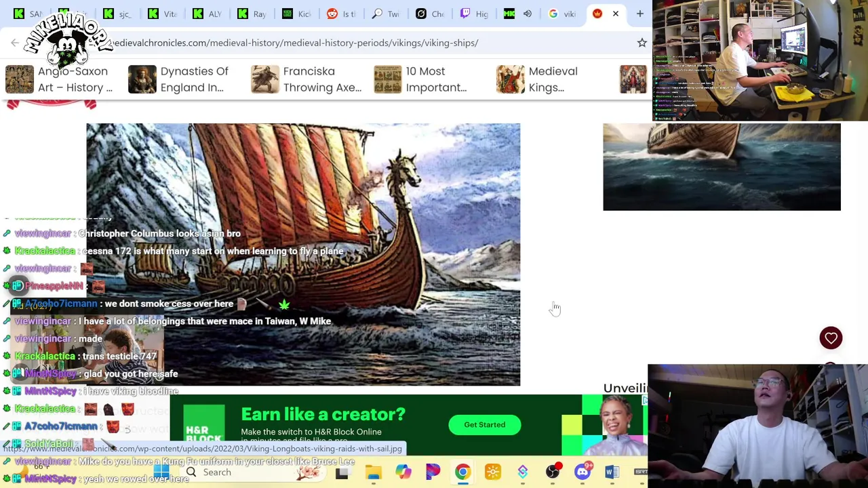
Task: Open 'Dynasties Of England In...' article link
Action: pos(195,79)
